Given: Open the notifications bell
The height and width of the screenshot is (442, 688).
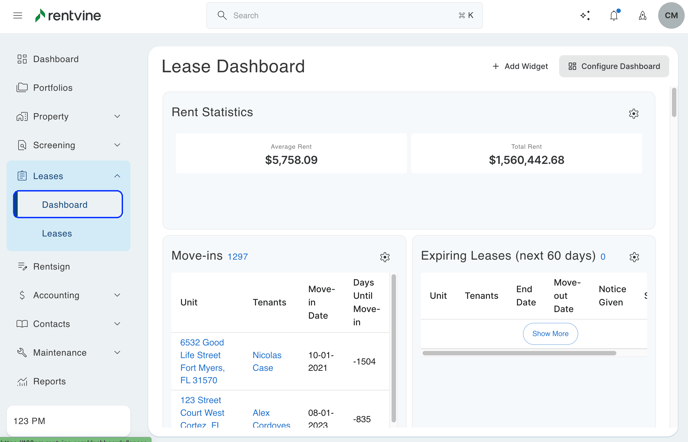Looking at the screenshot, I should tap(614, 16).
